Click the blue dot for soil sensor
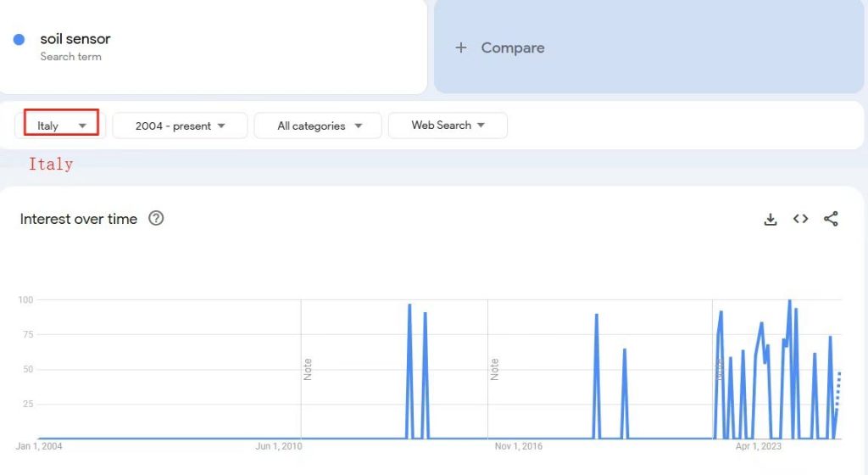This screenshot has width=868, height=475. (19, 39)
